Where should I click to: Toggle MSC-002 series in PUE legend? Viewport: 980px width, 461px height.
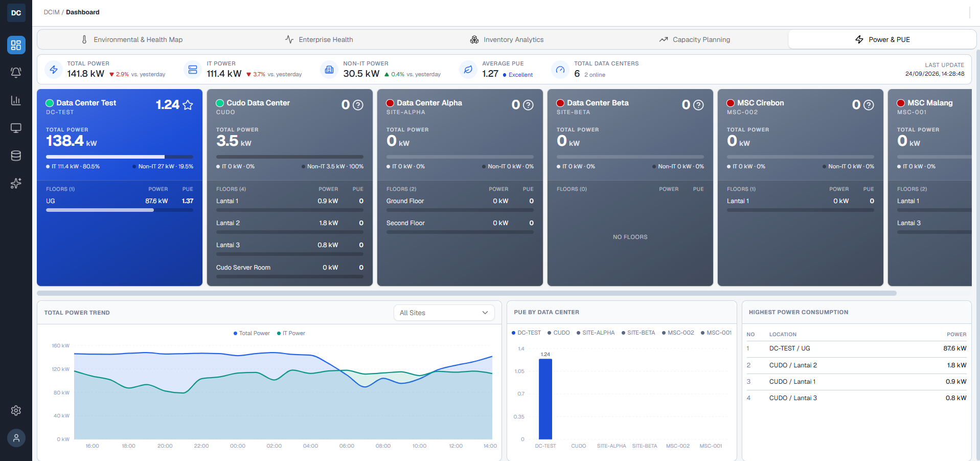(678, 333)
